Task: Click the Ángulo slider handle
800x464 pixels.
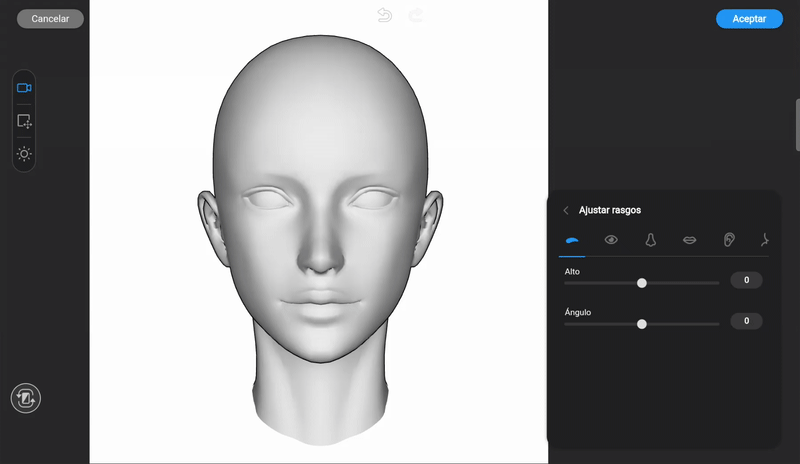Action: (x=642, y=324)
